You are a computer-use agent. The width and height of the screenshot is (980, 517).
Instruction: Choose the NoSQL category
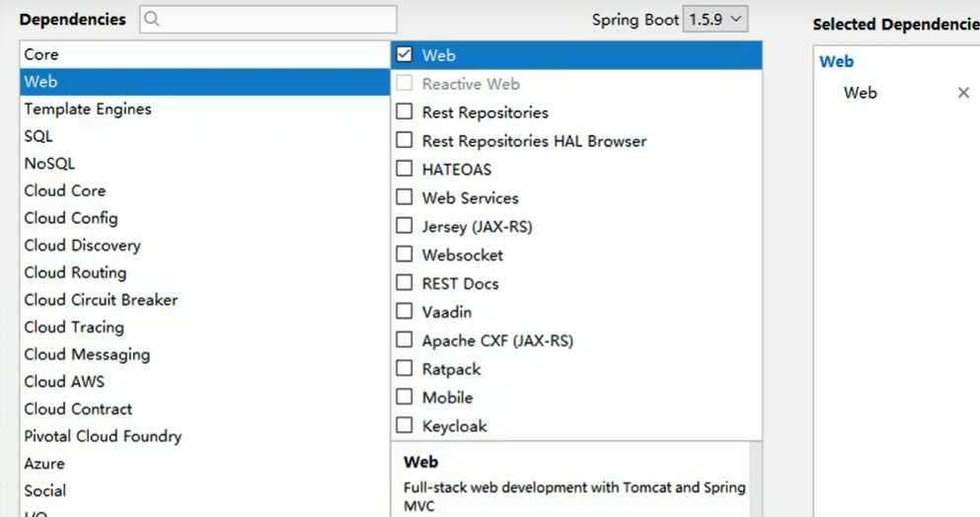[x=205, y=164]
